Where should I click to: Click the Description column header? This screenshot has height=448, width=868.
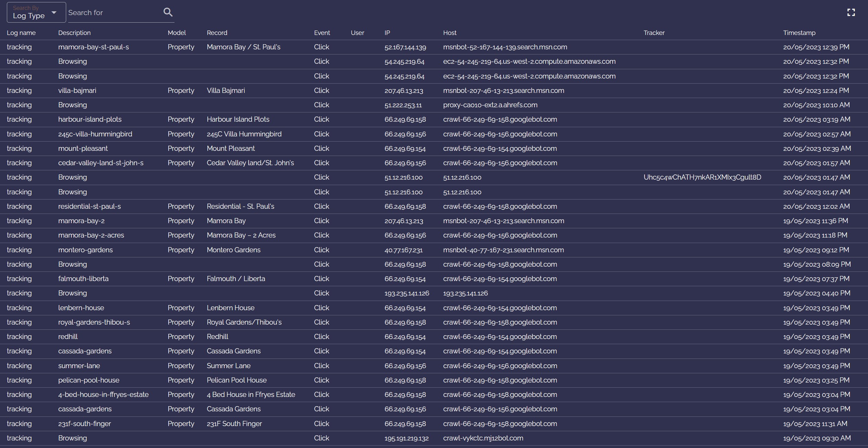coord(74,33)
